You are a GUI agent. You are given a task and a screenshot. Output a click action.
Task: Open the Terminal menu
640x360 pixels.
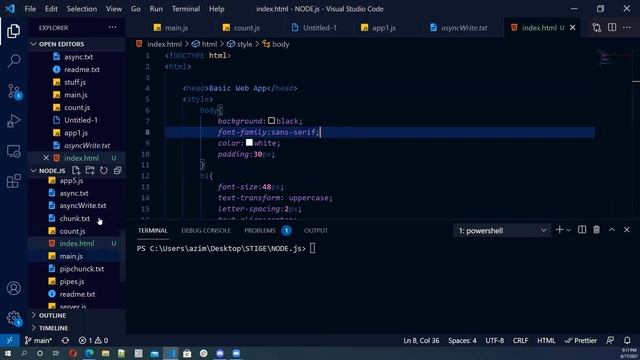point(186,9)
